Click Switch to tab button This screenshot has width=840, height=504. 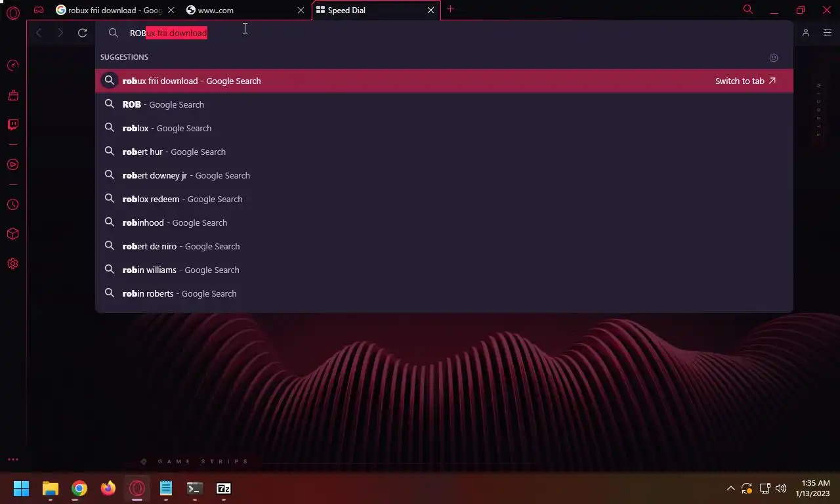745,81
